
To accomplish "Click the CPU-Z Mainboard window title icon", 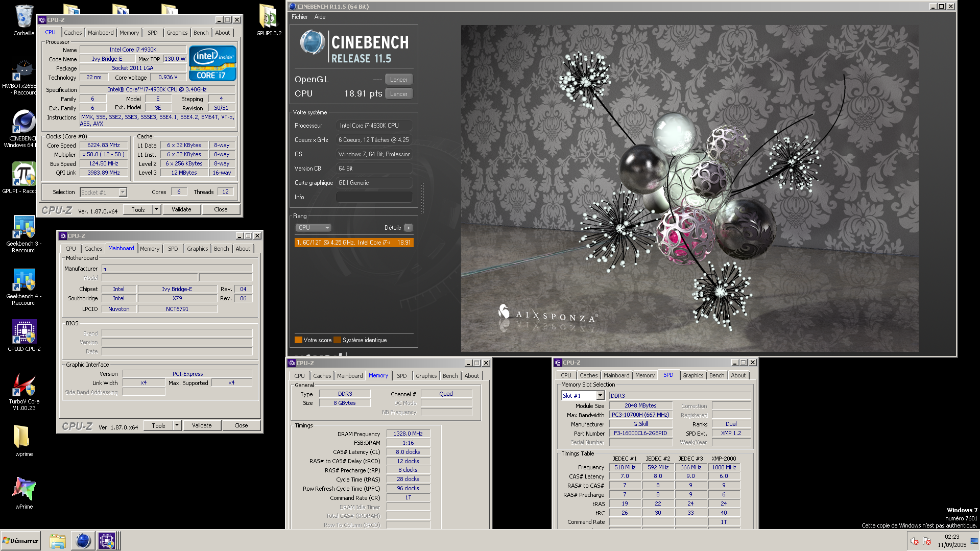I will tap(63, 236).
